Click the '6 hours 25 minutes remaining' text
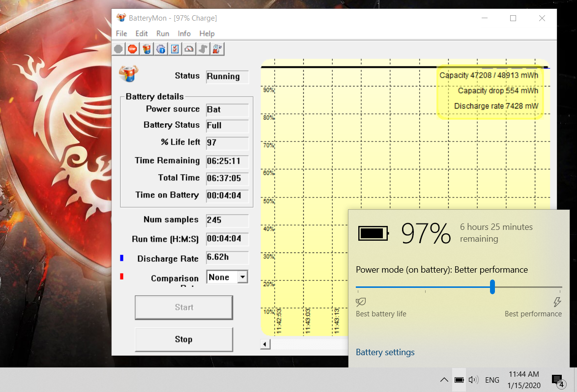Viewport: 577px width, 392px height. (x=496, y=233)
